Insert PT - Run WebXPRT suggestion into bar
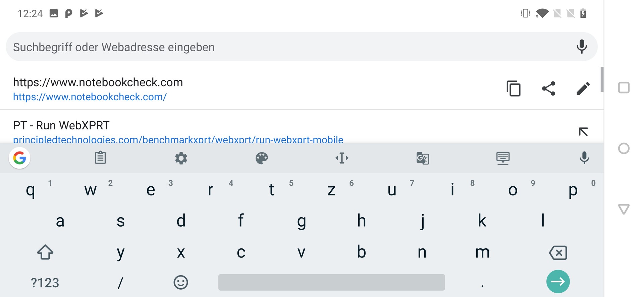The height and width of the screenshot is (297, 644). (583, 132)
